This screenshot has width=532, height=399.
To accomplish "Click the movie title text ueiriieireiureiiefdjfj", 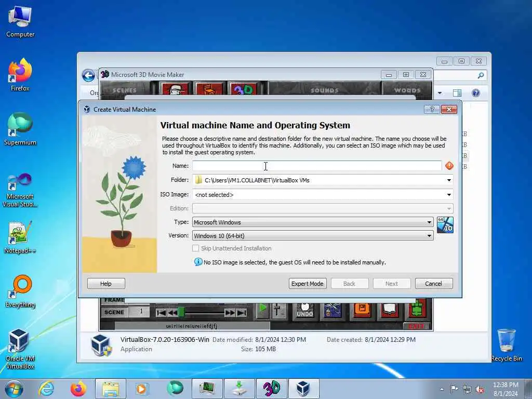I will pos(191,326).
